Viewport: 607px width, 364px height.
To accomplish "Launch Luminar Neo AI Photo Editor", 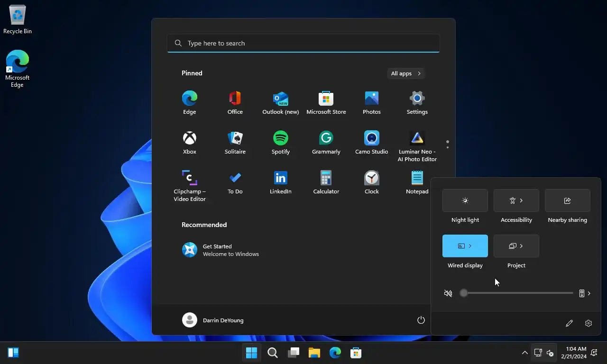I will click(417, 146).
